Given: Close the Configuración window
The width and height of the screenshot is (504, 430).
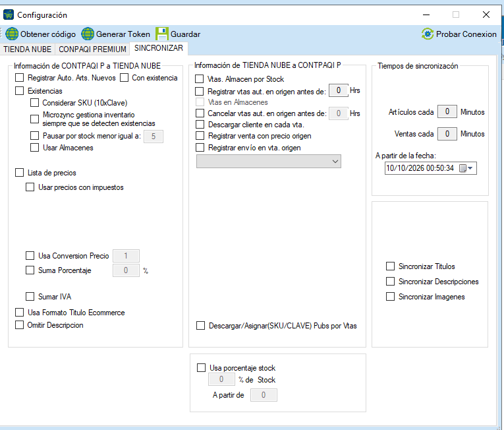Looking at the screenshot, I should pos(486,15).
